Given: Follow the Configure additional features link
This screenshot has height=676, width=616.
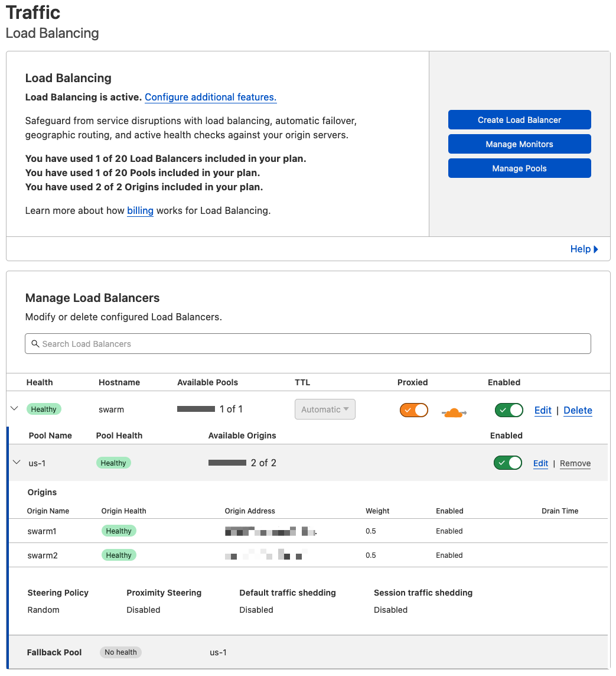Looking at the screenshot, I should tap(211, 97).
